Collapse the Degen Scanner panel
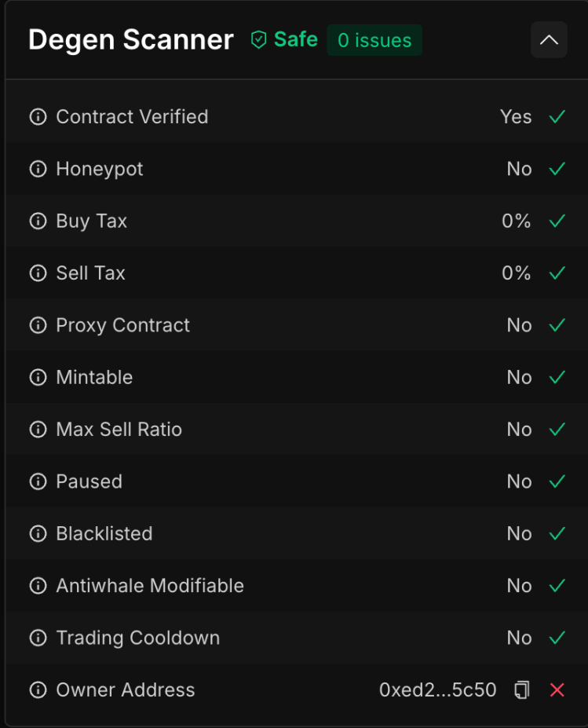Image resolution: width=588 pixels, height=728 pixels. click(x=549, y=39)
